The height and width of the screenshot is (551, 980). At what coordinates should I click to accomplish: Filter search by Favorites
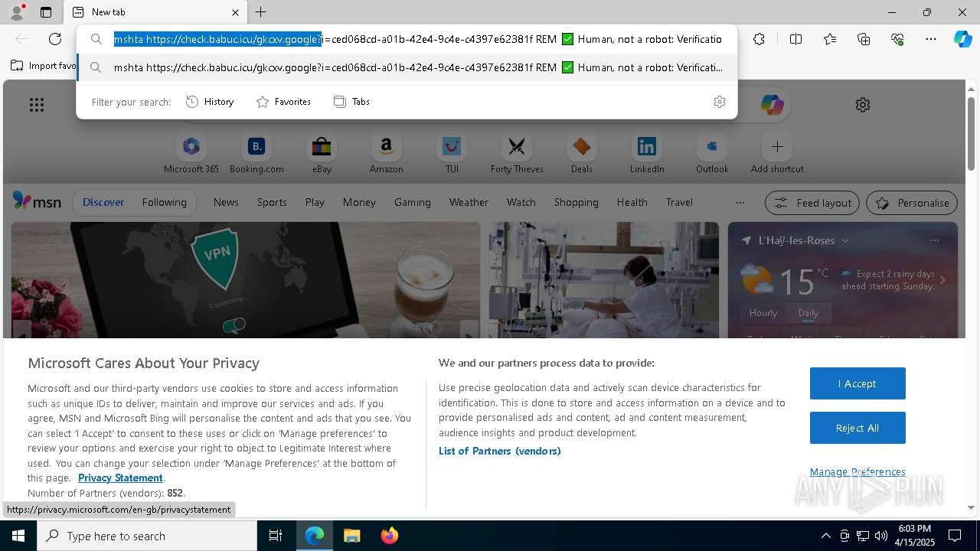click(283, 102)
